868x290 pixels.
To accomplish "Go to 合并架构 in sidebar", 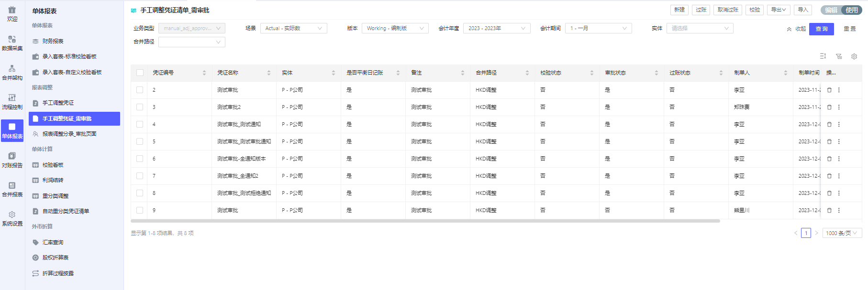I will (x=12, y=72).
